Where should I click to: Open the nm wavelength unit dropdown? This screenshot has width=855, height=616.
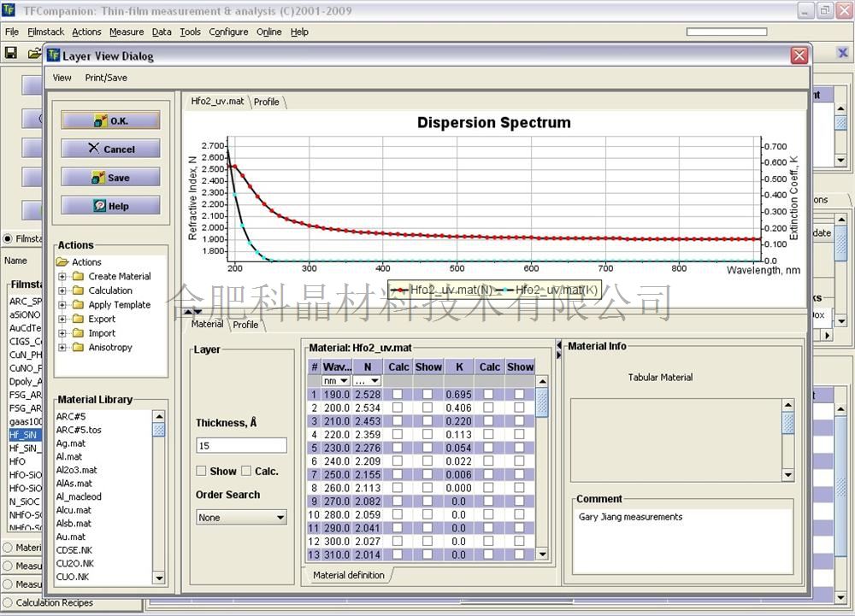click(x=336, y=381)
